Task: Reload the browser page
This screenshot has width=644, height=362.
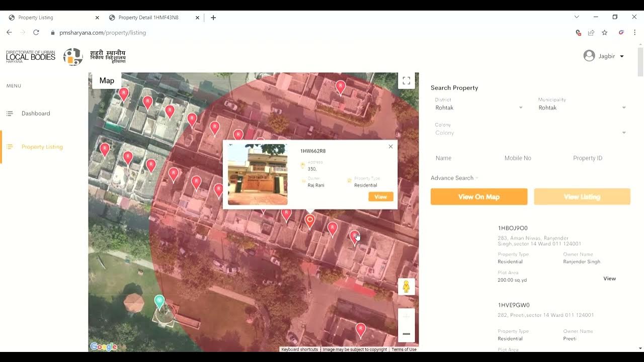Action: 36,33
